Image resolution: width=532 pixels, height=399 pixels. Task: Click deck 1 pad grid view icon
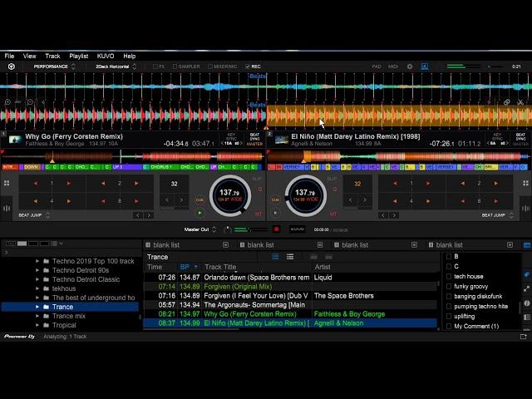7,183
